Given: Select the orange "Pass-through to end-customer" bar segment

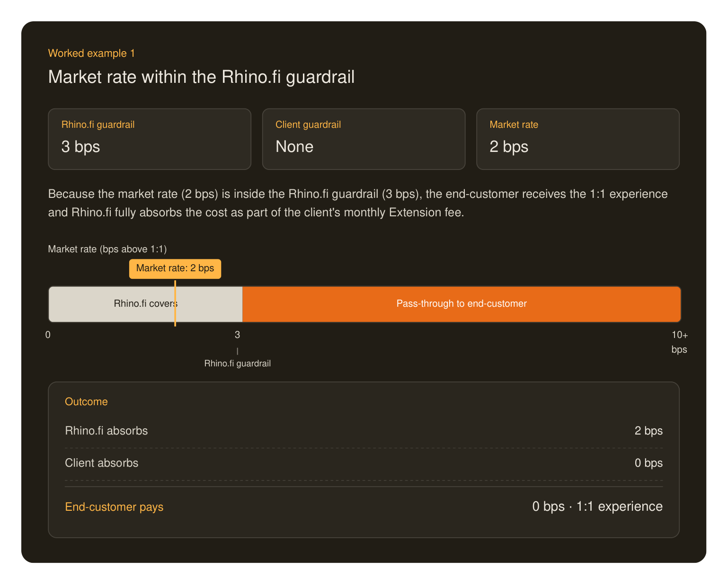Looking at the screenshot, I should coord(462,304).
